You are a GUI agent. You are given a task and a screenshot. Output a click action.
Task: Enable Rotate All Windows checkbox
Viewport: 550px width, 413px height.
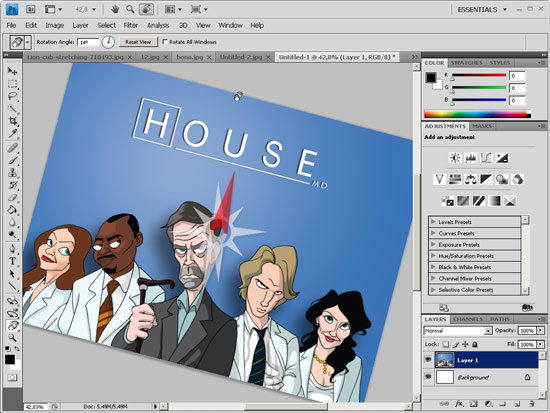(x=165, y=41)
